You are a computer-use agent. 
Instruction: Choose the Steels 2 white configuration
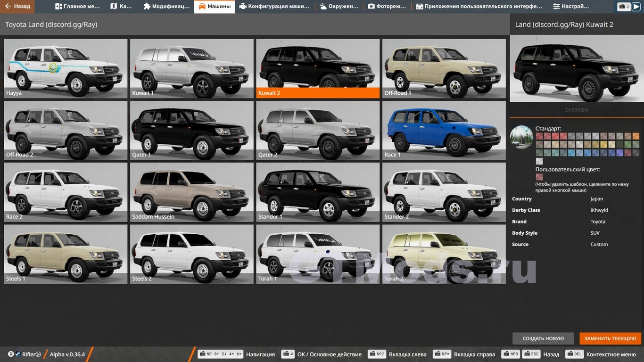[191, 254]
